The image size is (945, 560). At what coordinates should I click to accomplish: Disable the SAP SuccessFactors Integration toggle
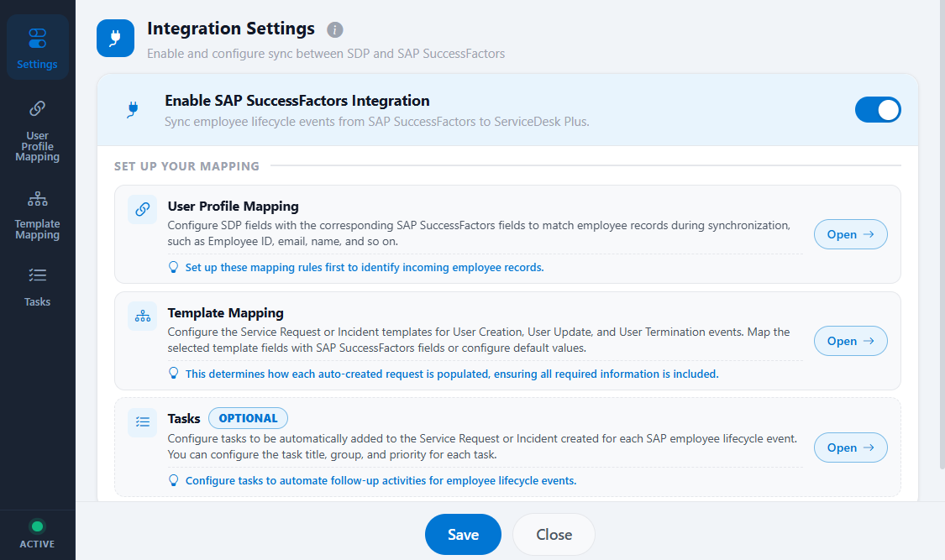click(878, 110)
